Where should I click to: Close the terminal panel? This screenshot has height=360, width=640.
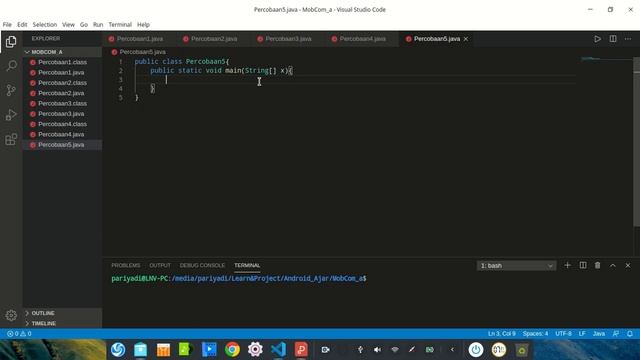(628, 265)
